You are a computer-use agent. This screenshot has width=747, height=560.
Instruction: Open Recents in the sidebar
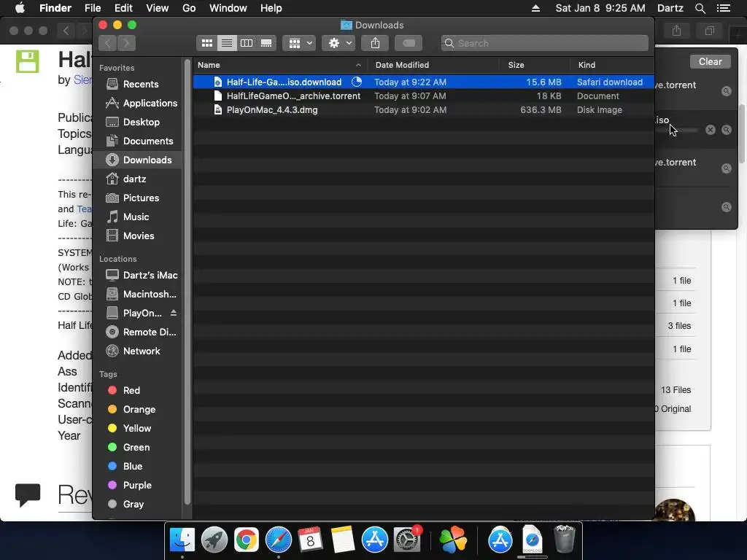click(138, 85)
